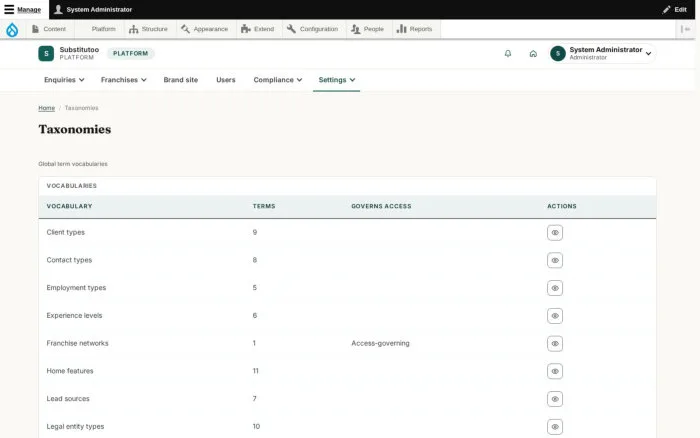The image size is (700, 438).
Task: Open Extend in admin toolbar
Action: tap(258, 29)
